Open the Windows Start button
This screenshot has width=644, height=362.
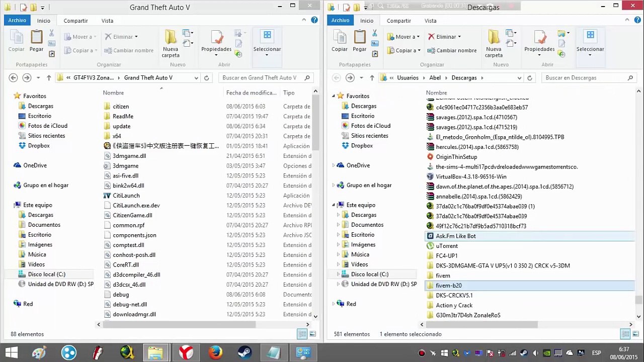click(x=11, y=352)
